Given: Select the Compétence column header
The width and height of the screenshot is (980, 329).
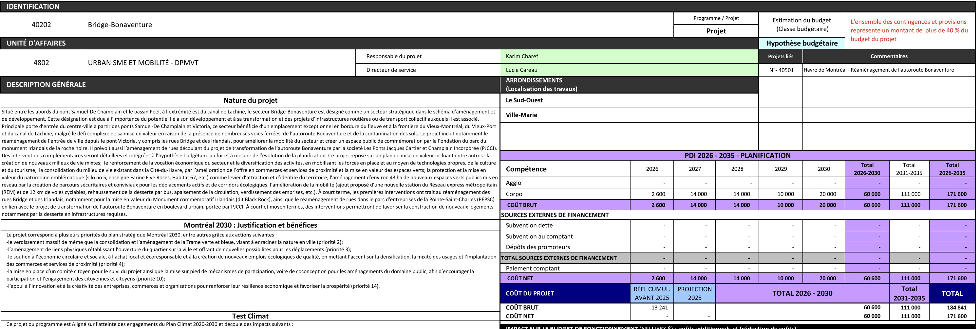Looking at the screenshot, I should tap(526, 169).
